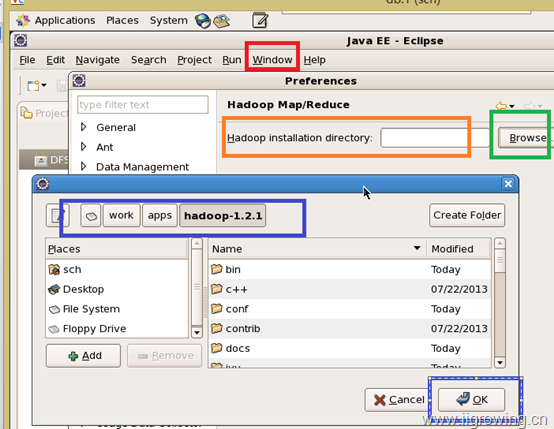554x429 pixels.
Task: Open the System menu in GNOME panel
Action: point(169,20)
